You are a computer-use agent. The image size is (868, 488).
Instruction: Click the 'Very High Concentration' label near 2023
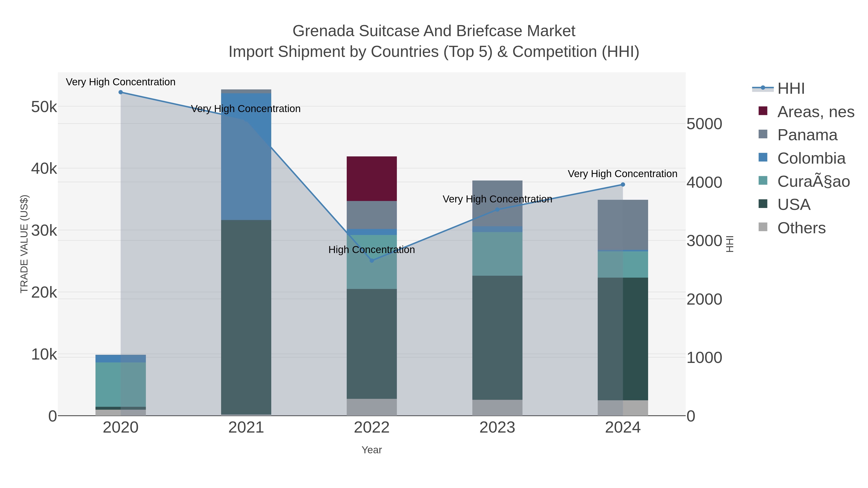tap(497, 199)
